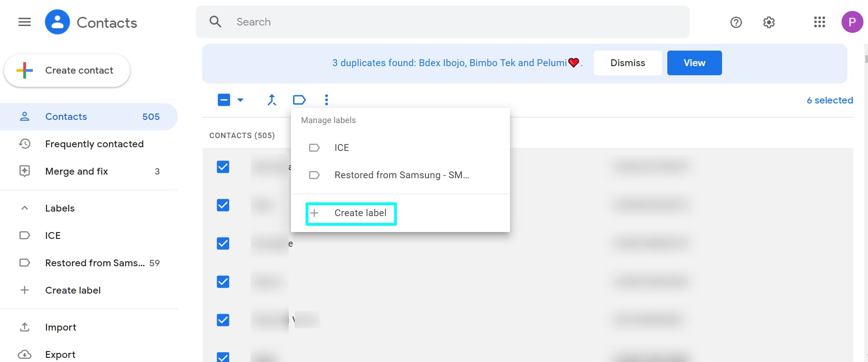Click the manage labels toolbar icon
This screenshot has height=362, width=868.
click(x=299, y=100)
